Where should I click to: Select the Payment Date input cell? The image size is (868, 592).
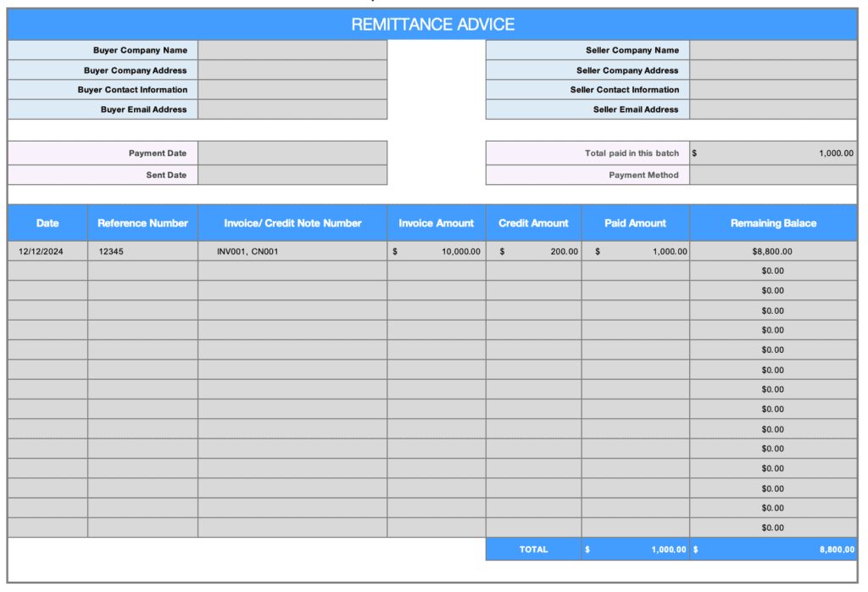292,154
